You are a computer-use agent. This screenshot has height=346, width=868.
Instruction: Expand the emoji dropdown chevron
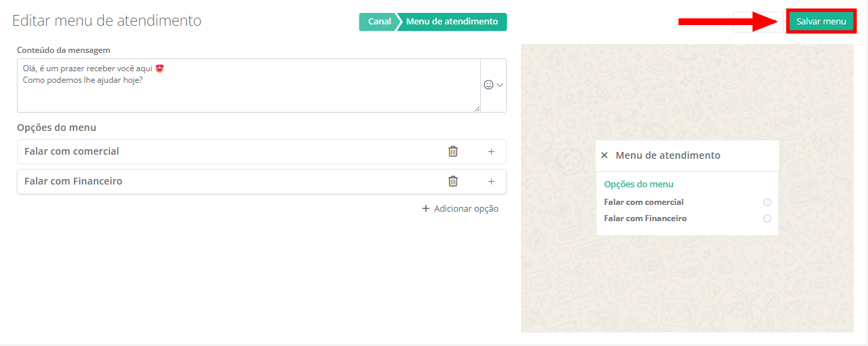(501, 85)
